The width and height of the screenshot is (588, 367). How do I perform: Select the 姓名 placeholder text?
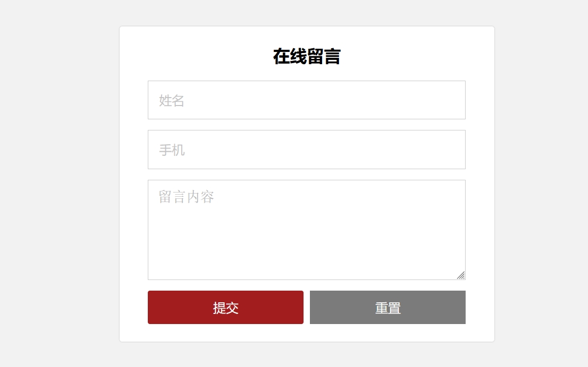[172, 101]
